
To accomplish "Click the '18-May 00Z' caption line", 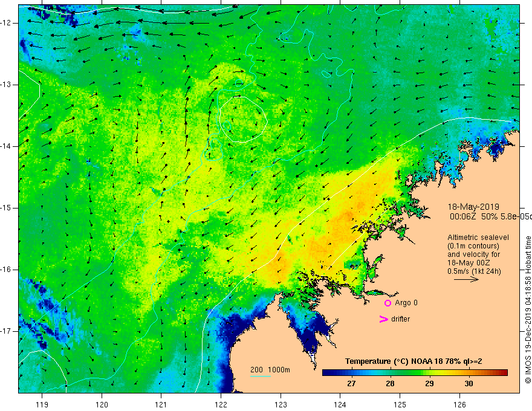I will pos(469,263).
